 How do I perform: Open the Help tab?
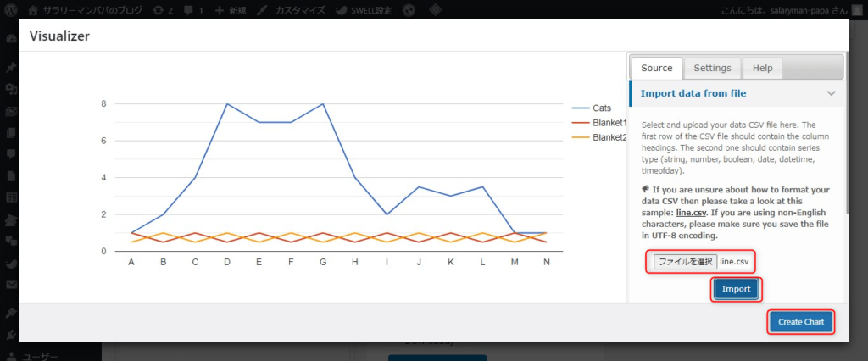pyautogui.click(x=762, y=68)
